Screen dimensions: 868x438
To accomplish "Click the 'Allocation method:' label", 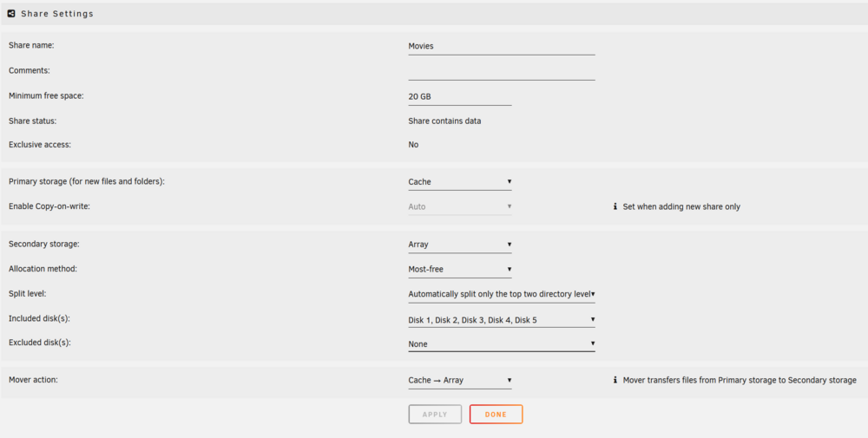I will tap(43, 269).
